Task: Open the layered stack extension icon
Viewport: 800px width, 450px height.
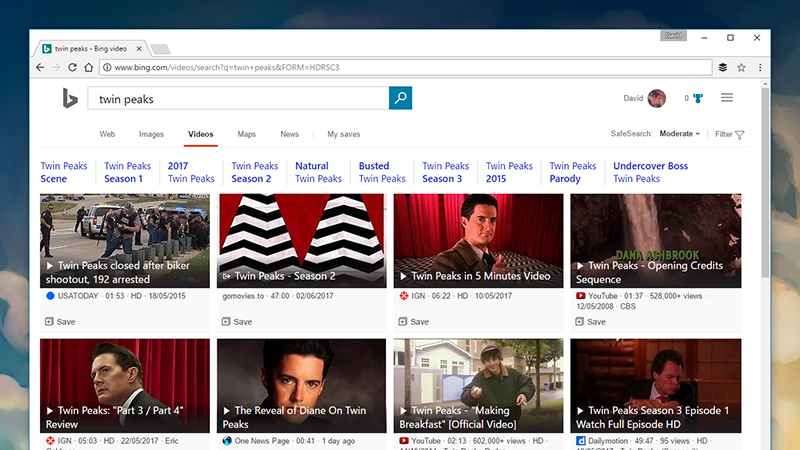Action: coord(723,67)
